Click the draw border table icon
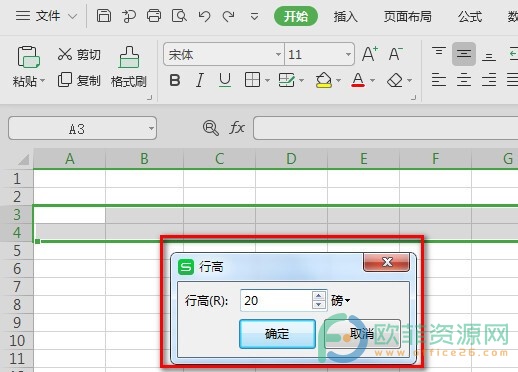 (x=286, y=80)
